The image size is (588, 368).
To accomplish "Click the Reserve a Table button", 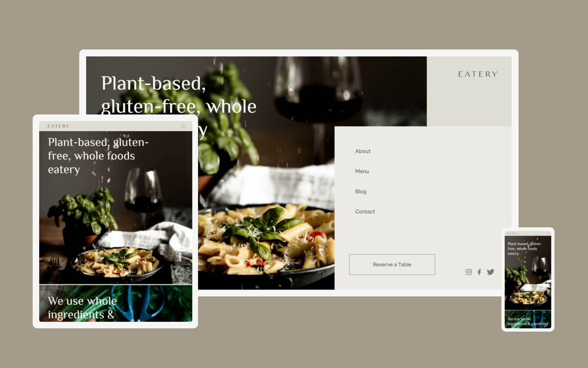I will coord(392,265).
